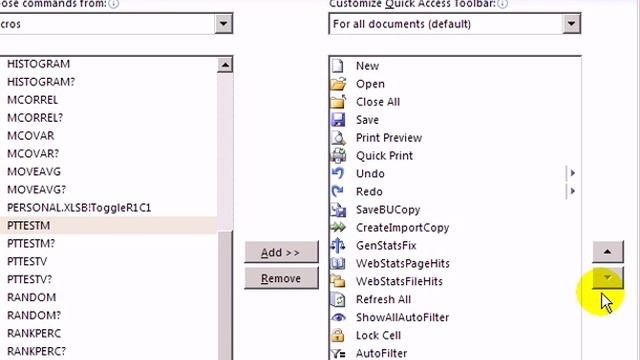Click the New document icon
640x360 pixels.
pyautogui.click(x=338, y=66)
